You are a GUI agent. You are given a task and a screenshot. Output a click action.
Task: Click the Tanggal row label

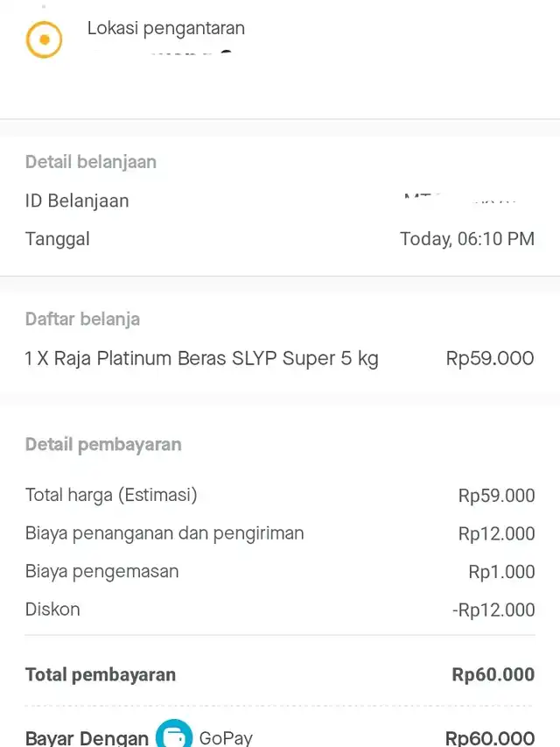click(58, 239)
